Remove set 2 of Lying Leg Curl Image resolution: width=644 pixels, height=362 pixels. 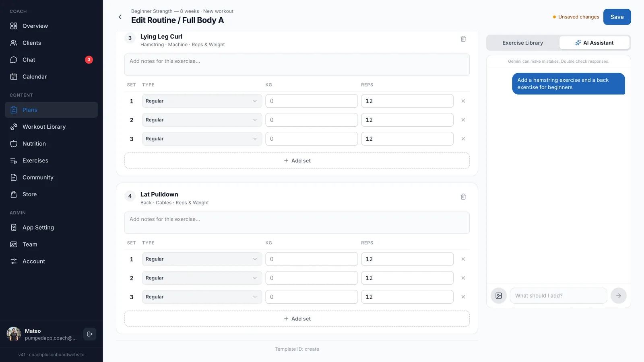[x=463, y=120]
